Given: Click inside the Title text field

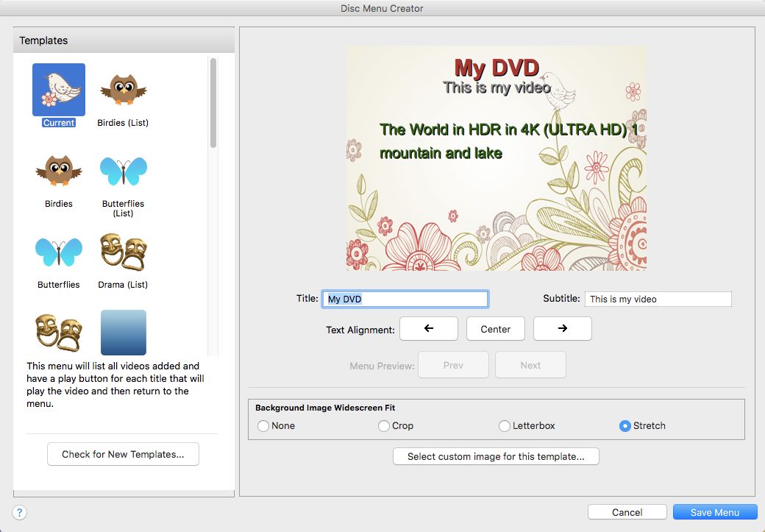Looking at the screenshot, I should [404, 299].
